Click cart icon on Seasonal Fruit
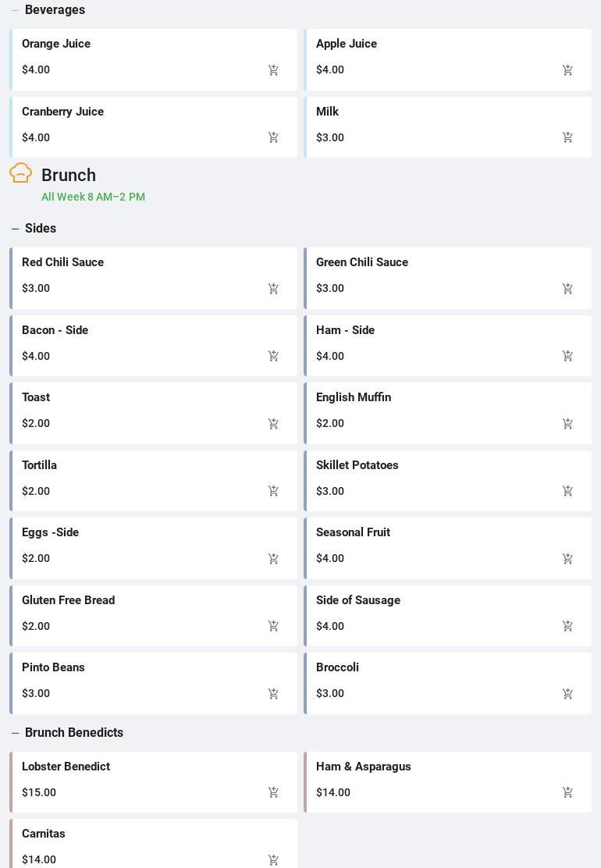The width and height of the screenshot is (601, 868). point(567,559)
